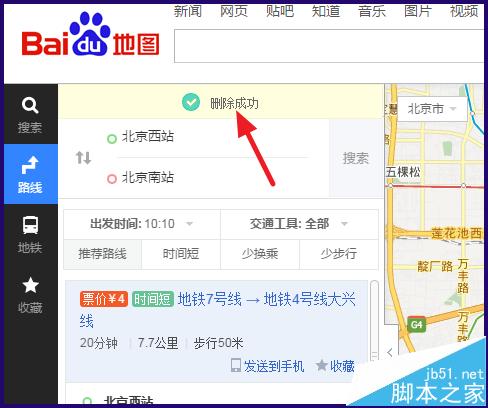Viewport: 488px width, 408px height.
Task: Open the 视频 top navigation link
Action: [464, 11]
